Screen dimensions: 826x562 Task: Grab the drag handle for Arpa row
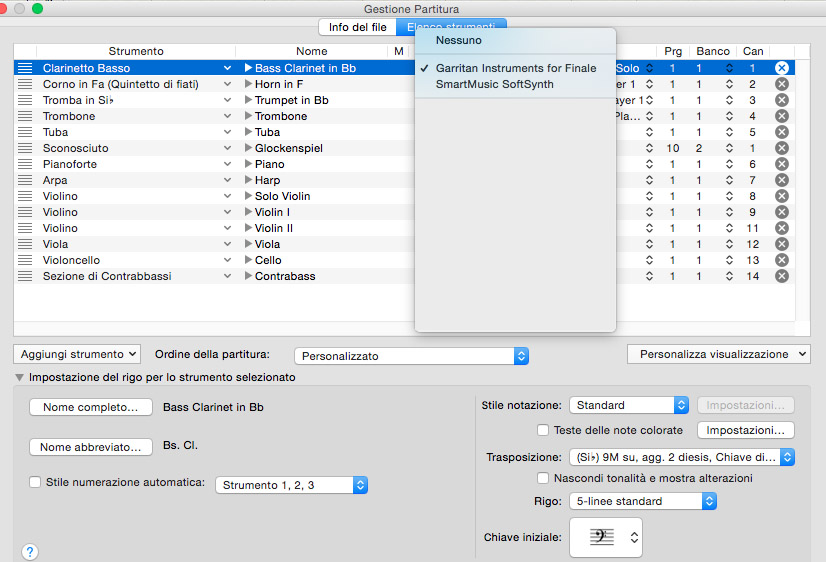[25, 180]
